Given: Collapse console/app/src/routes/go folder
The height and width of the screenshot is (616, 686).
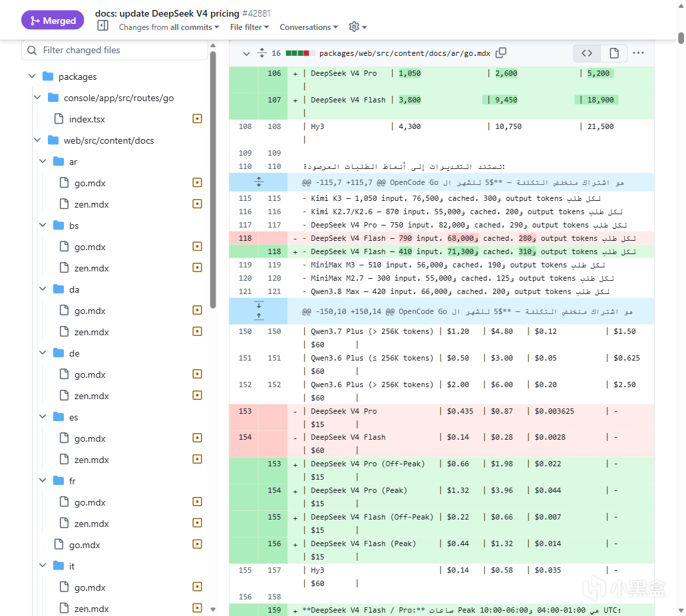Looking at the screenshot, I should click(37, 97).
